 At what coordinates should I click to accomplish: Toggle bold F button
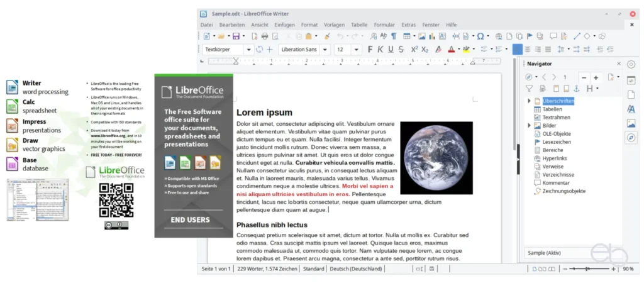pos(370,49)
